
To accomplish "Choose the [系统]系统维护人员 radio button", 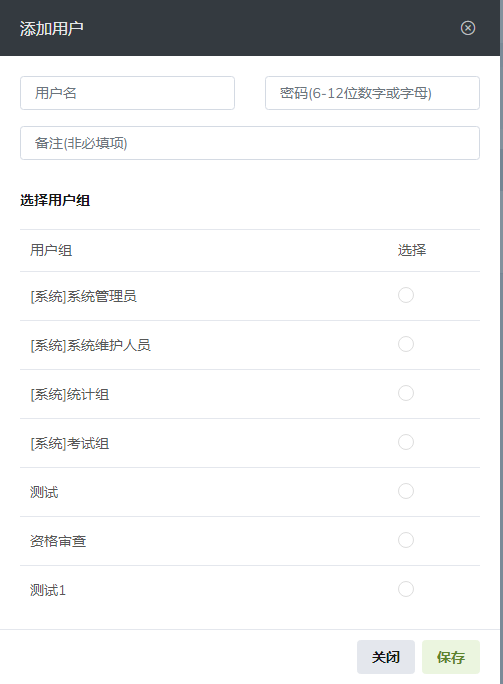I will coord(406,344).
